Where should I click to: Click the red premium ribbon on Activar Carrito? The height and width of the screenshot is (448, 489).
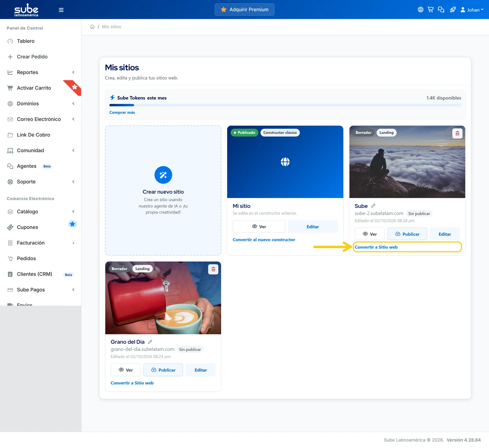74,87
